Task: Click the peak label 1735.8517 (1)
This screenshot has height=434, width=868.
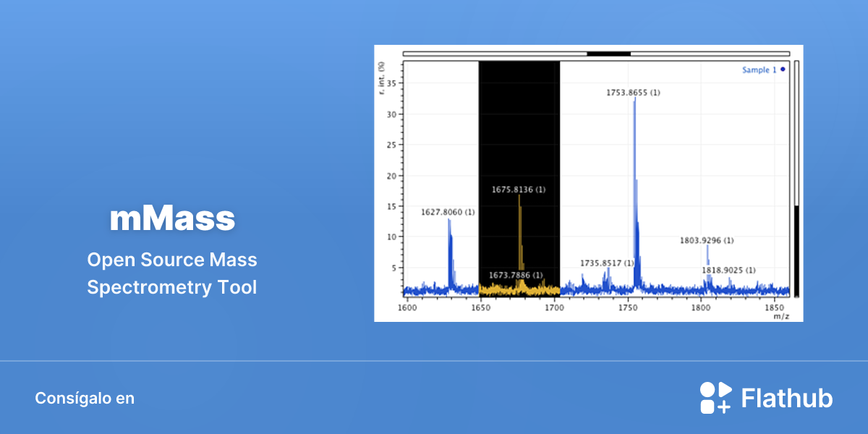Action: click(x=607, y=263)
